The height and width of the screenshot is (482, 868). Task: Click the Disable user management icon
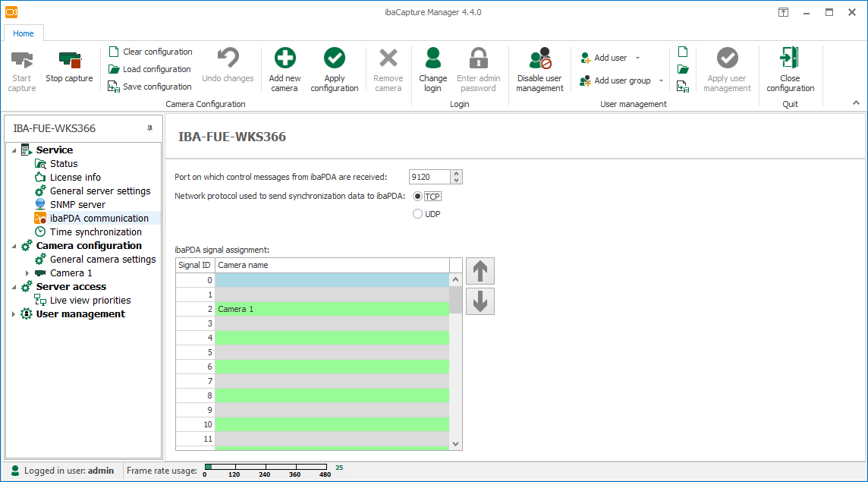tap(539, 58)
